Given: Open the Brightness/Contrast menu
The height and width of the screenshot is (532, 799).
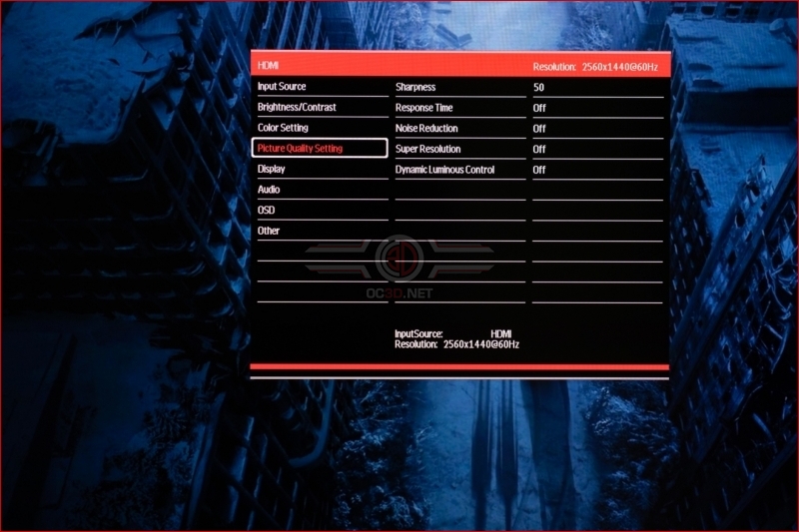Looking at the screenshot, I should click(x=297, y=108).
